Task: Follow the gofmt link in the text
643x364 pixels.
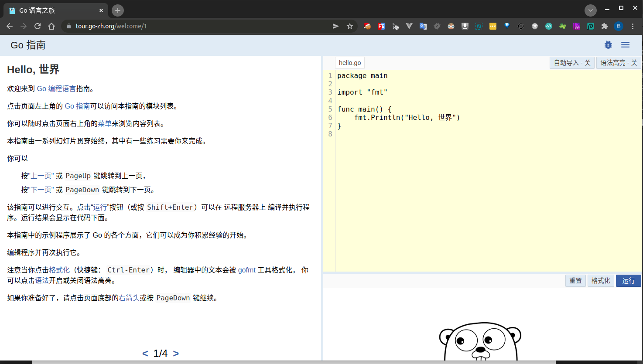Action: 246,270
